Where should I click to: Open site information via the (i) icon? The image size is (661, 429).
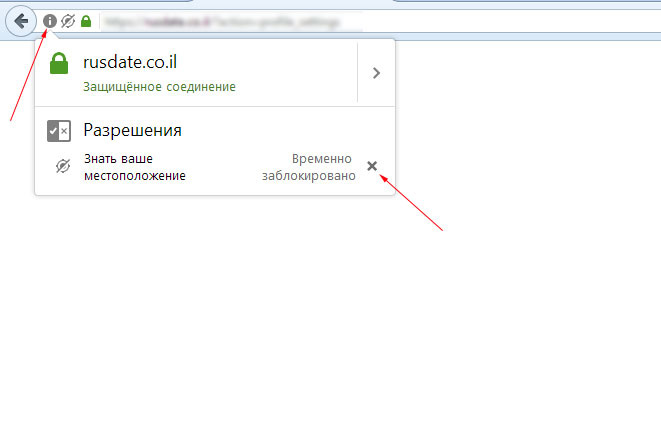coord(50,20)
